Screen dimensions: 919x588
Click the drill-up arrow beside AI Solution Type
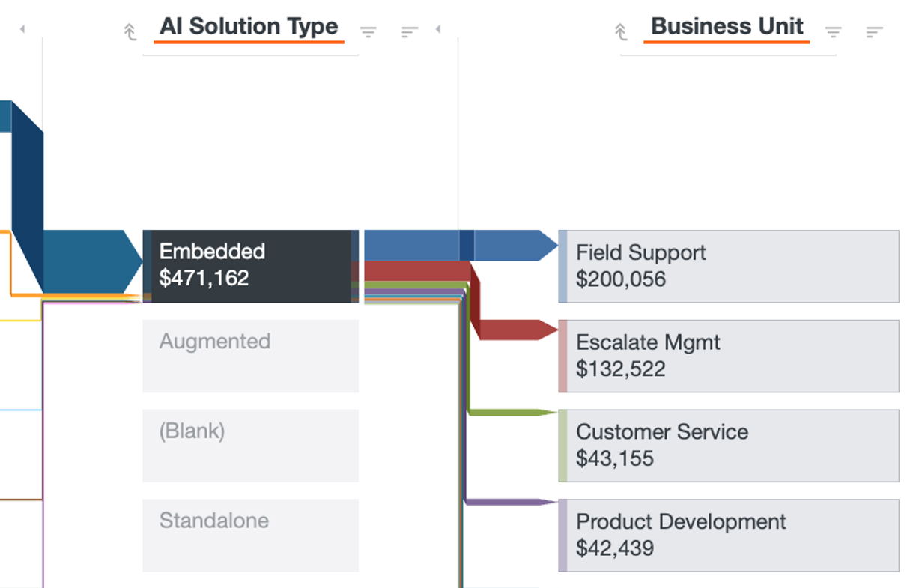click(x=130, y=31)
